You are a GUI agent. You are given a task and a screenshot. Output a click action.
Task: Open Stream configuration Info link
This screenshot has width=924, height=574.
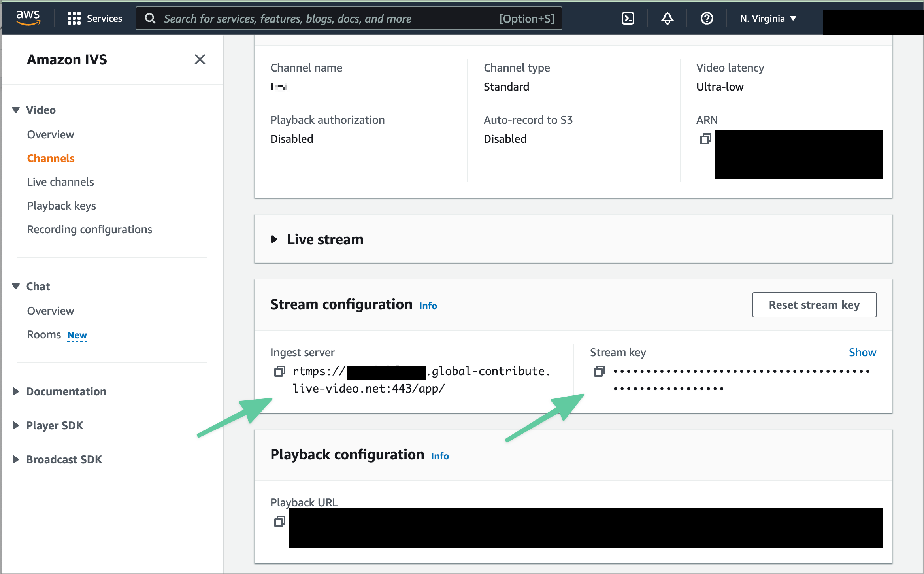[x=428, y=306]
